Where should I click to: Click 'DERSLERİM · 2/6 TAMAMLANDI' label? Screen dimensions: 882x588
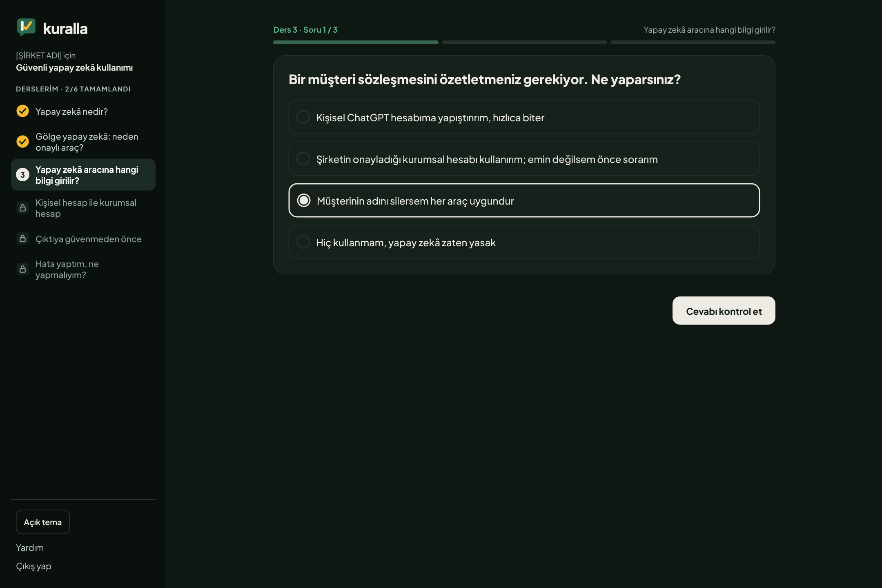tap(73, 89)
